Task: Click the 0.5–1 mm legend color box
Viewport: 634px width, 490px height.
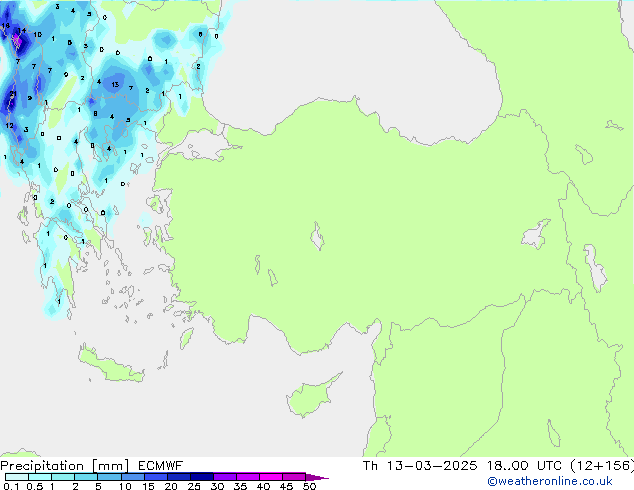Action: [x=40, y=477]
